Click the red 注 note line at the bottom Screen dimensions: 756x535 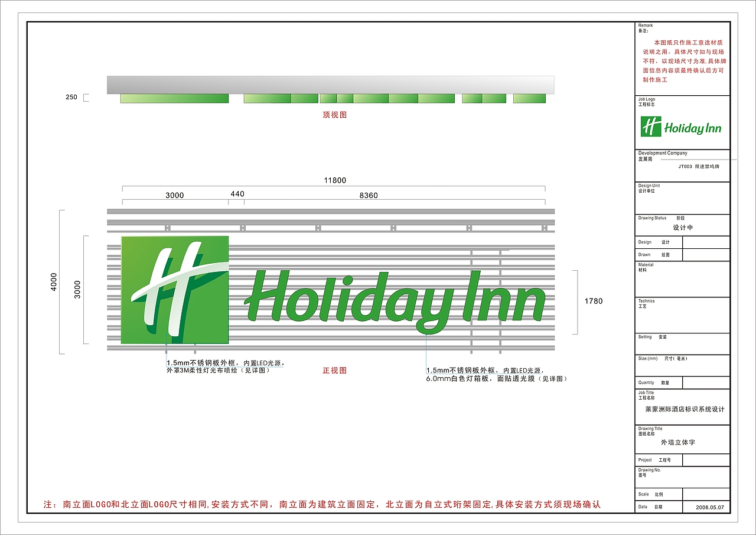click(x=322, y=505)
